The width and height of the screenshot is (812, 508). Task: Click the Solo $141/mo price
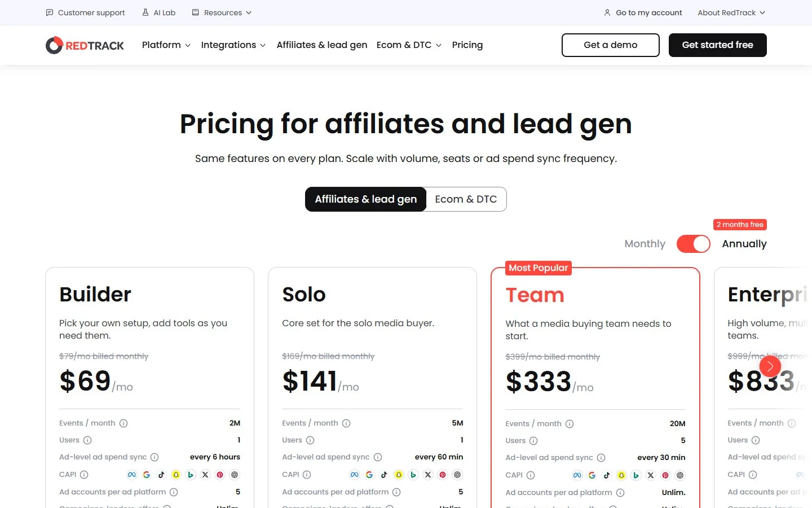coord(321,381)
